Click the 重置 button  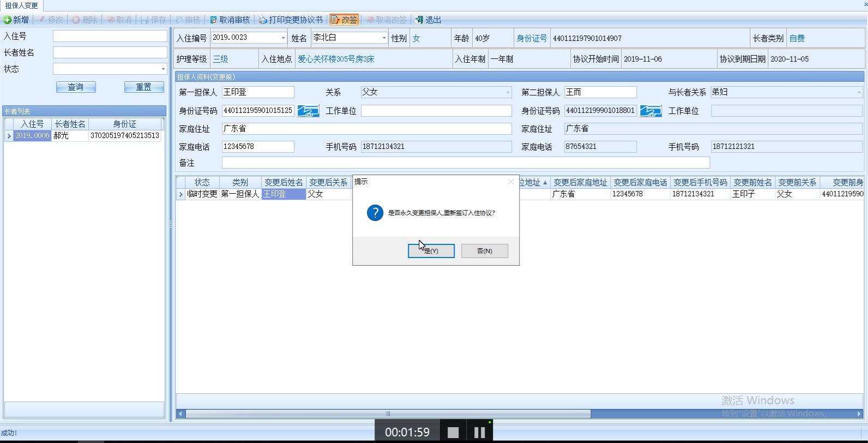click(144, 87)
